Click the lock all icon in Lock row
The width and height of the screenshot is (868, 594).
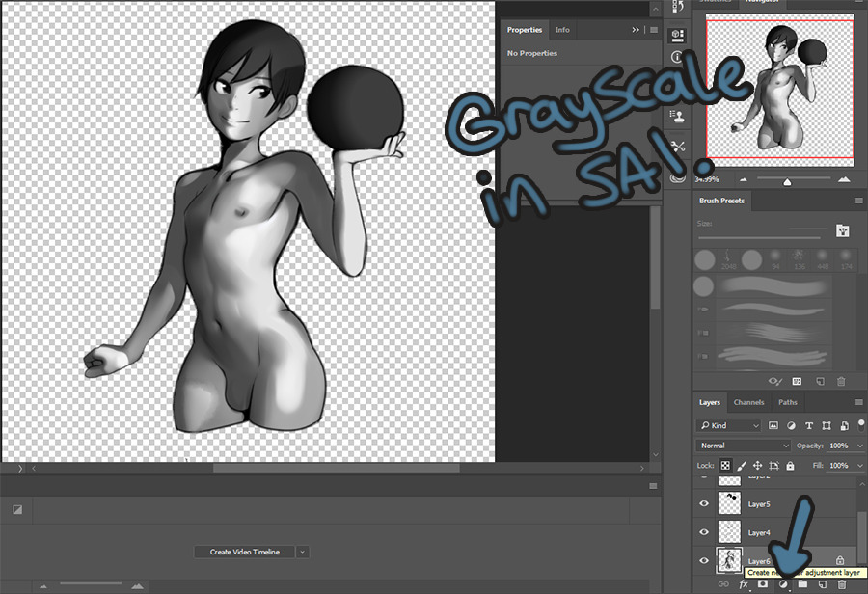(x=789, y=466)
